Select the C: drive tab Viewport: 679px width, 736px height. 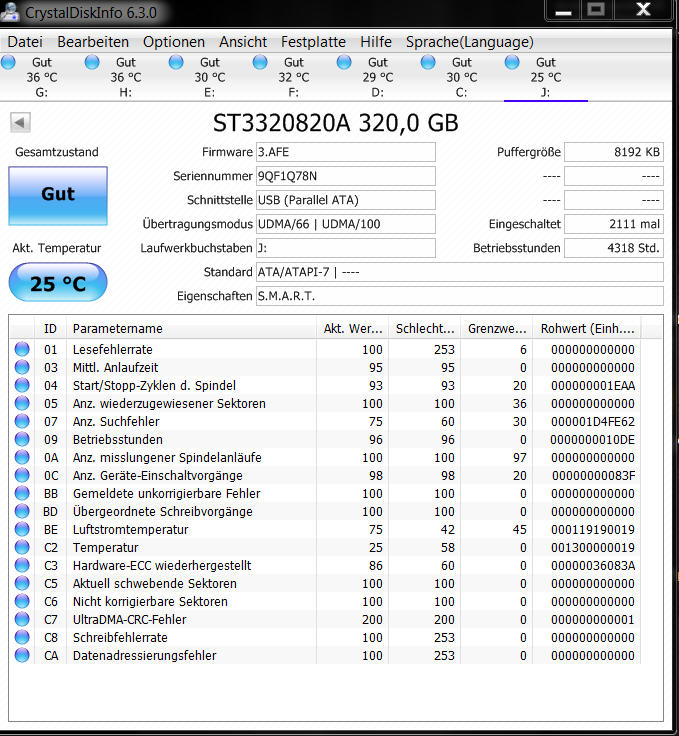[461, 77]
